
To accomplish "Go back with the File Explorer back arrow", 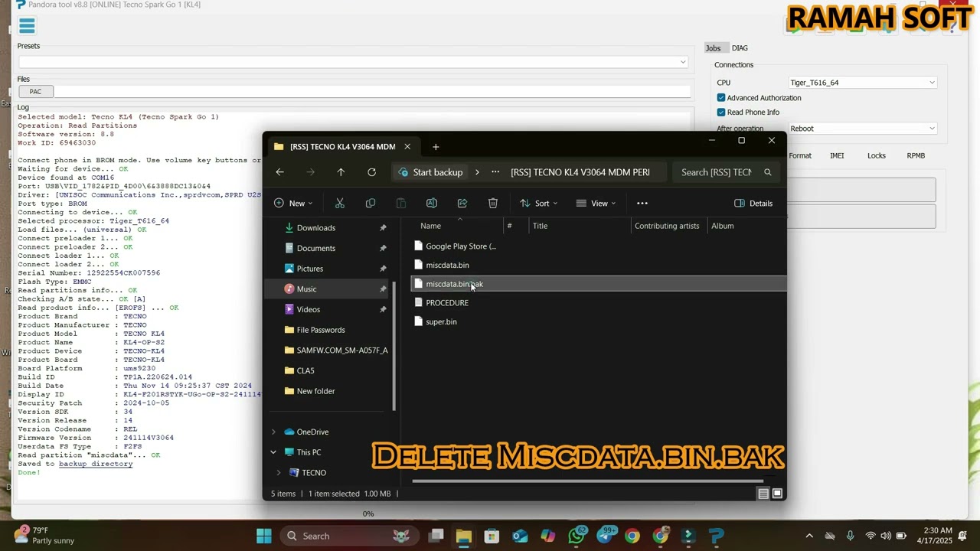I will (x=280, y=172).
